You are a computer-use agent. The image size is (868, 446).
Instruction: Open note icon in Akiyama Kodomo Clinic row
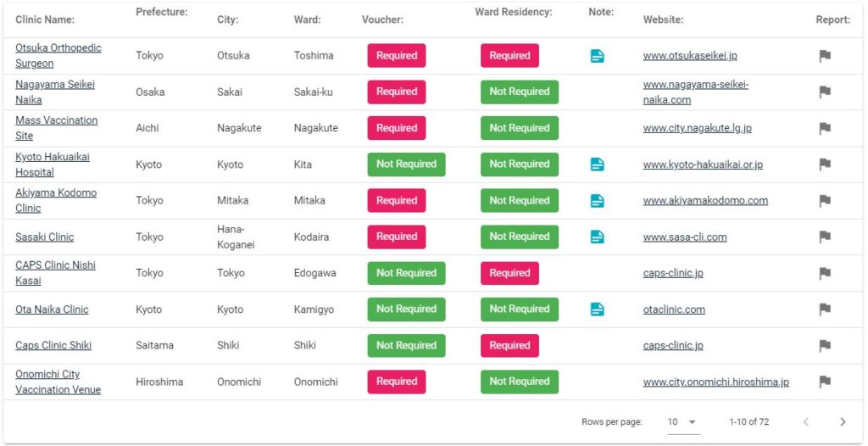[x=597, y=201]
